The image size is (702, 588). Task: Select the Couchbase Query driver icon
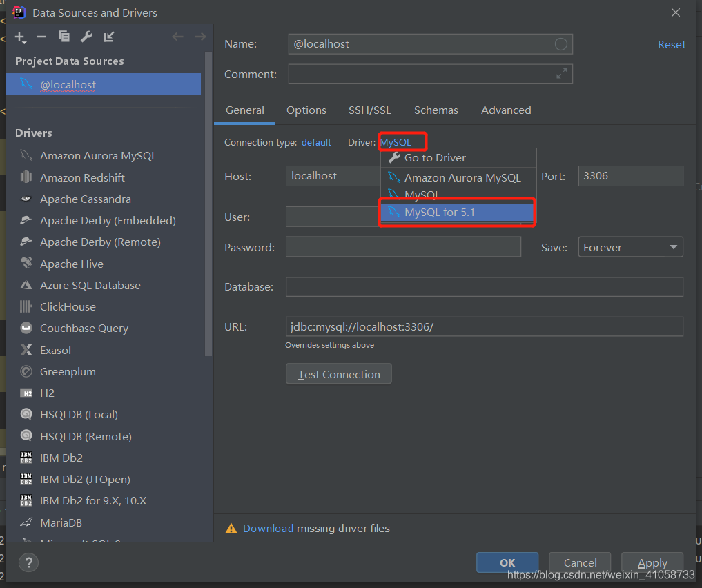[x=26, y=328]
